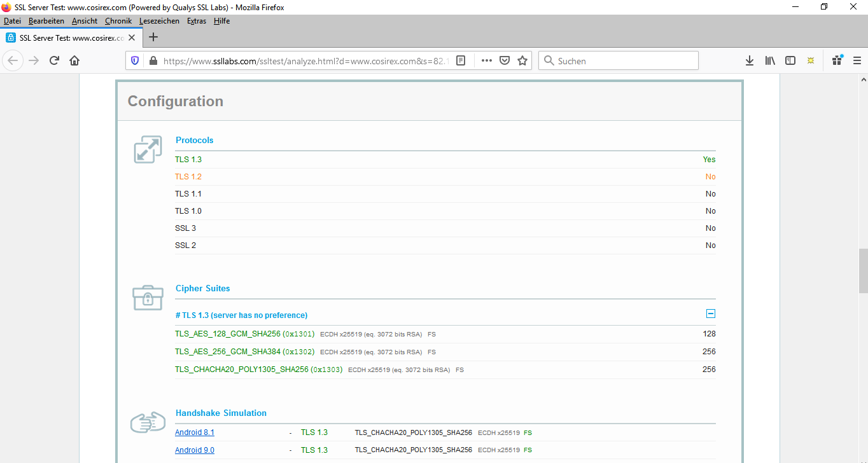868x463 pixels.
Task: Open the Firefox hamburger menu
Action: click(x=857, y=60)
